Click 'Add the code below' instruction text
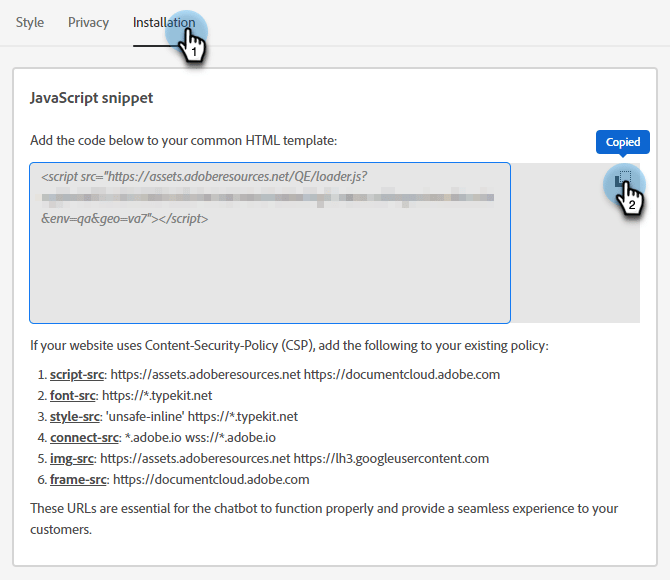The width and height of the screenshot is (670, 580). click(184, 141)
